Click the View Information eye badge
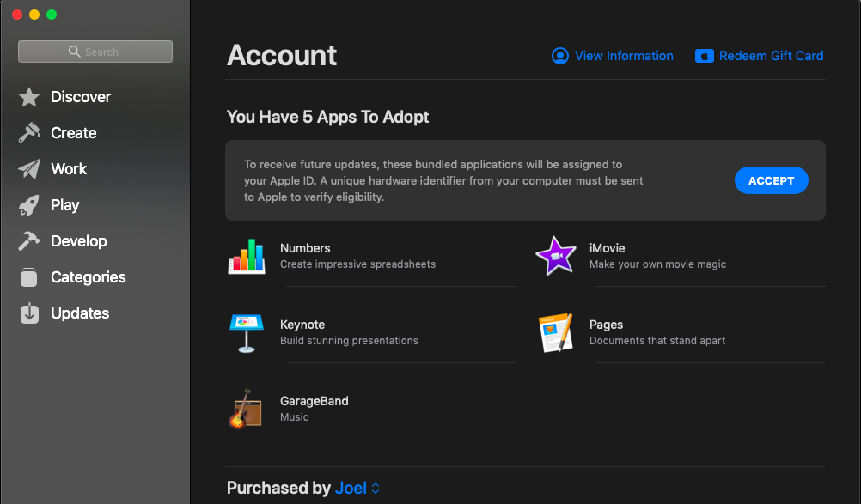Viewport: 861px width, 504px height. click(x=559, y=56)
